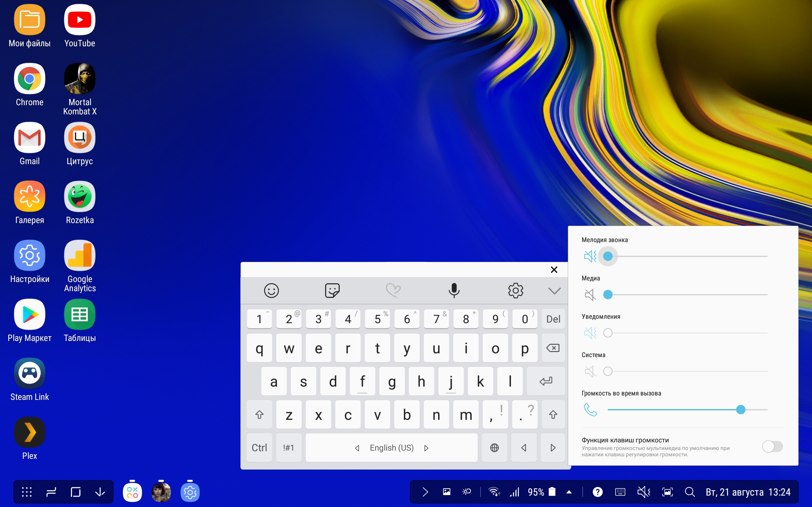
Task: Tap the emoji smiley keyboard icon
Action: point(271,290)
